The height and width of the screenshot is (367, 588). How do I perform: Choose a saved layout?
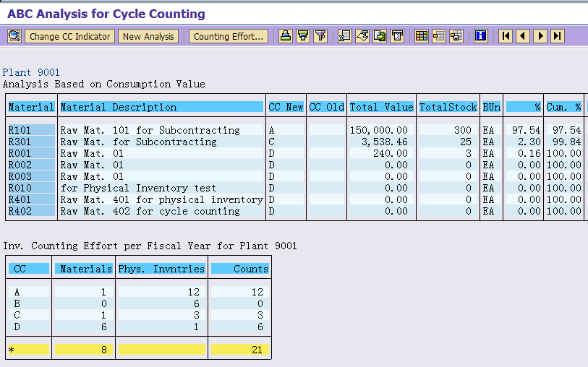click(x=439, y=36)
